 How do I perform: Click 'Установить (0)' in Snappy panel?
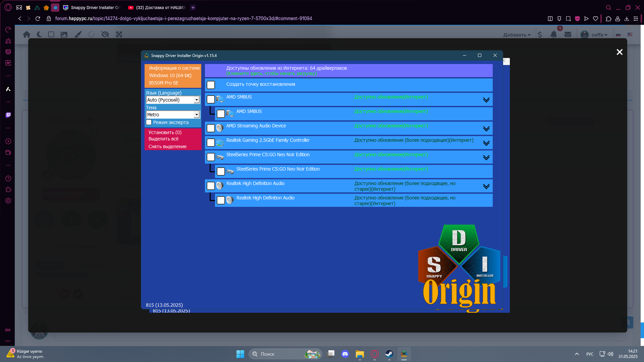tap(165, 132)
